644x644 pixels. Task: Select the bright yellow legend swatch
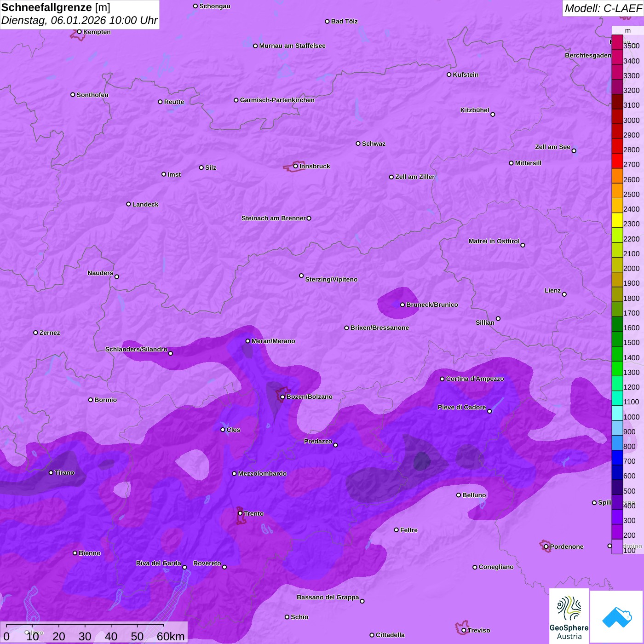(x=617, y=220)
